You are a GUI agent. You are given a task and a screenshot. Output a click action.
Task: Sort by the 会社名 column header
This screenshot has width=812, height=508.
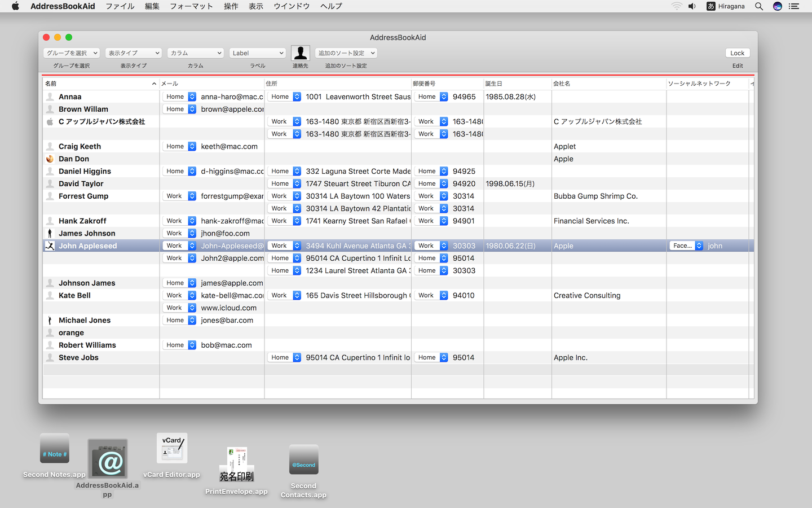pos(609,84)
